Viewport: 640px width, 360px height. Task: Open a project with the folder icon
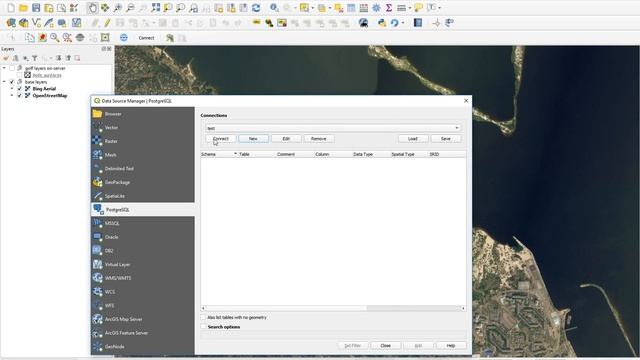[23, 7]
